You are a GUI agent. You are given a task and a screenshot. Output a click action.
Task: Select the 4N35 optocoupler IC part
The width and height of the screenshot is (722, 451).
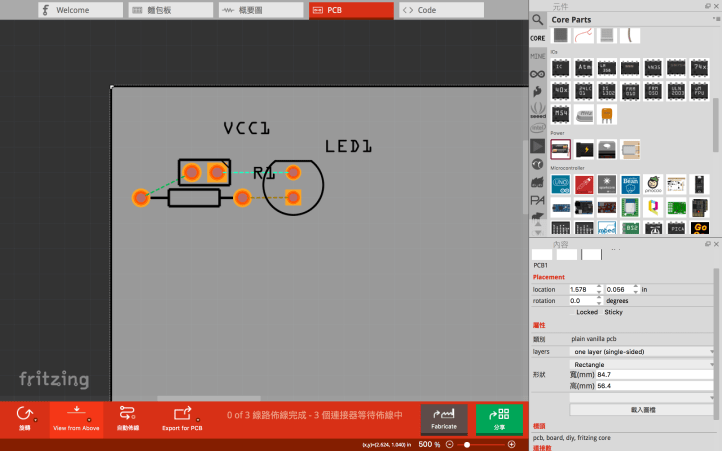pos(653,68)
